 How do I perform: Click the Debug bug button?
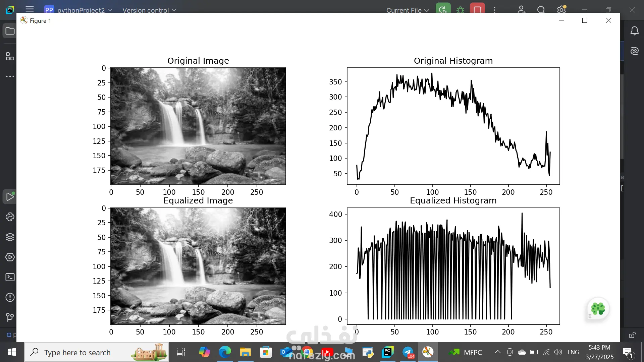[460, 10]
